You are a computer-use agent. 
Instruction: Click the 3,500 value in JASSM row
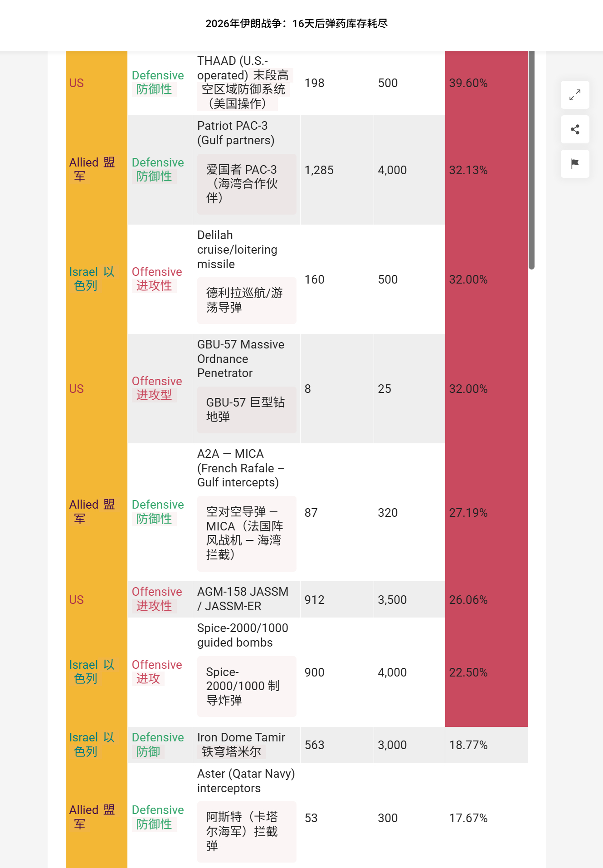click(x=393, y=600)
